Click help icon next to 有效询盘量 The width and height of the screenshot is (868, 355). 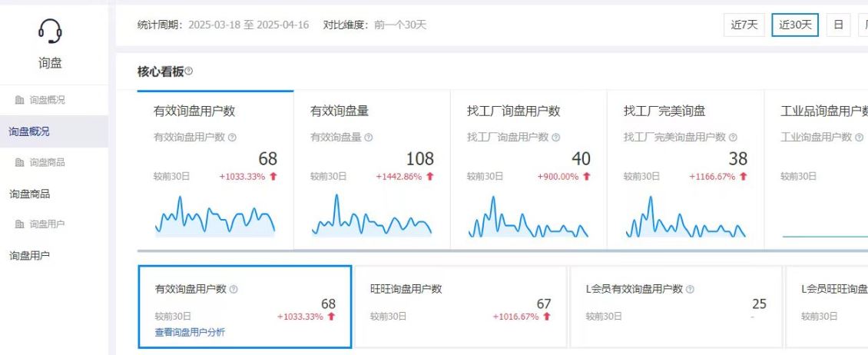tap(369, 138)
